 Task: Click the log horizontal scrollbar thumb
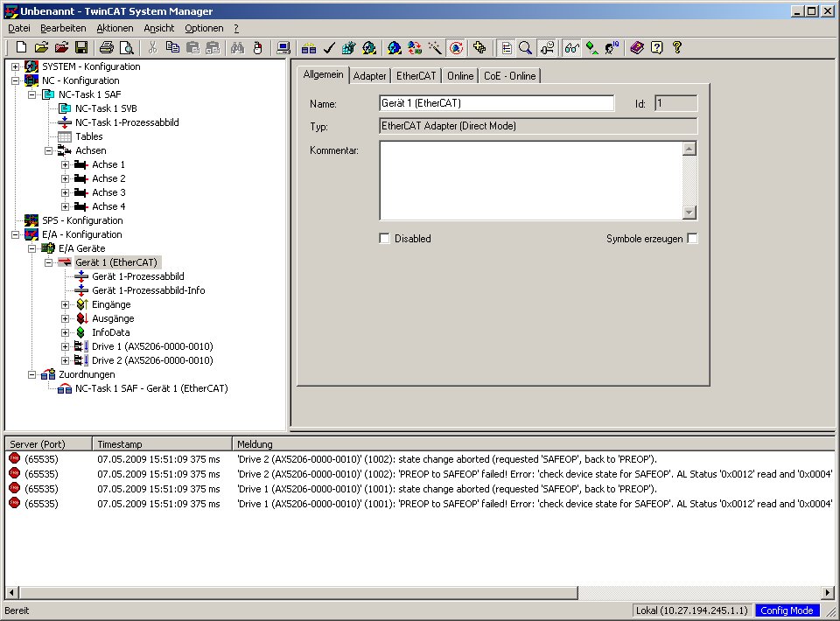pos(299,592)
